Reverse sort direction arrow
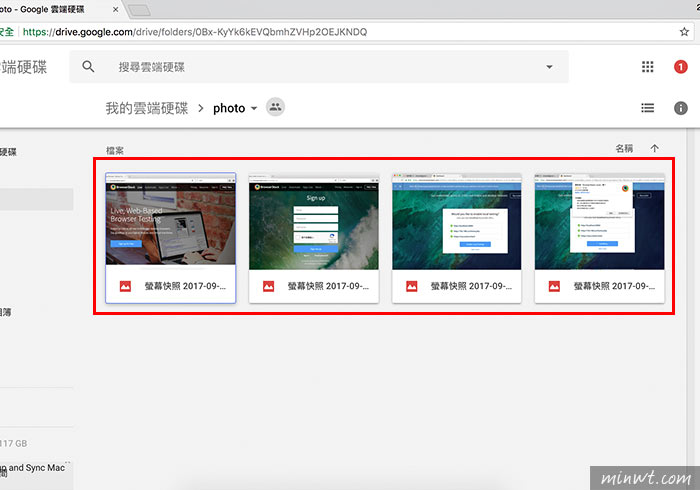 click(654, 149)
